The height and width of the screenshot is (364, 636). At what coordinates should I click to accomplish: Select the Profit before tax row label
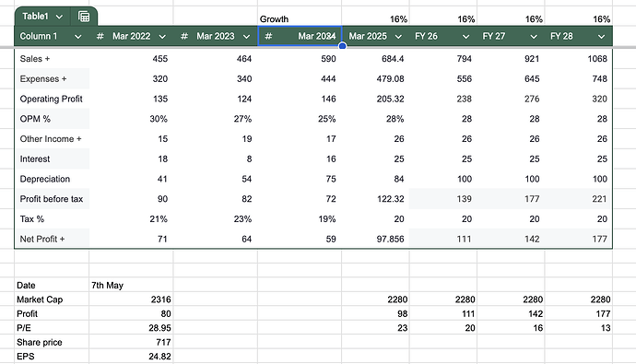tap(52, 199)
